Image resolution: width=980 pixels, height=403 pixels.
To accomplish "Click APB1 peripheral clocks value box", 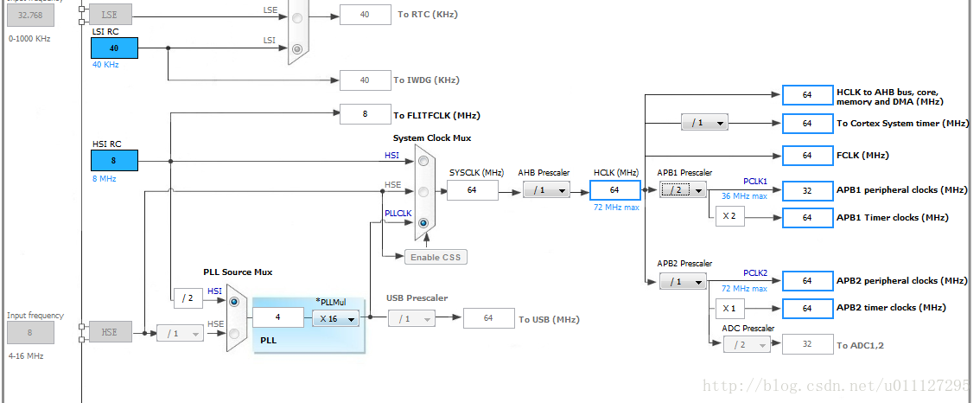I will coord(807,190).
